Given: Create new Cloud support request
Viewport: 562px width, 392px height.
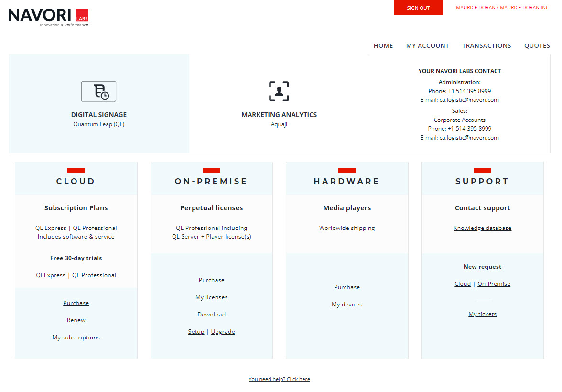Looking at the screenshot, I should (463, 283).
